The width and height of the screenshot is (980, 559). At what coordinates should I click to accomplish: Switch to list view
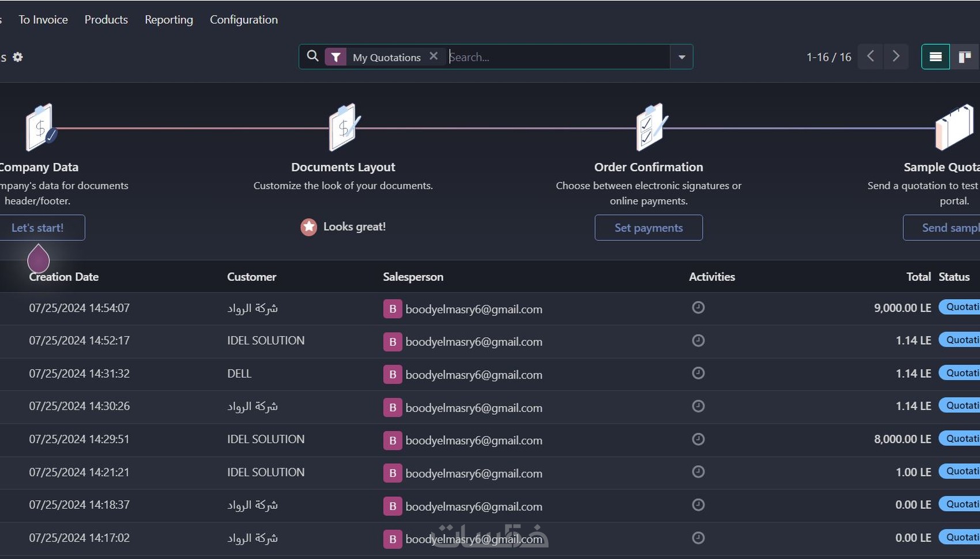click(x=936, y=56)
